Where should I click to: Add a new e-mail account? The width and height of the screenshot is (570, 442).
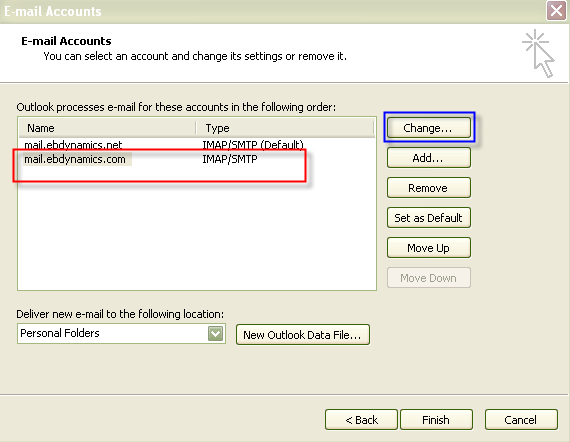[429, 158]
